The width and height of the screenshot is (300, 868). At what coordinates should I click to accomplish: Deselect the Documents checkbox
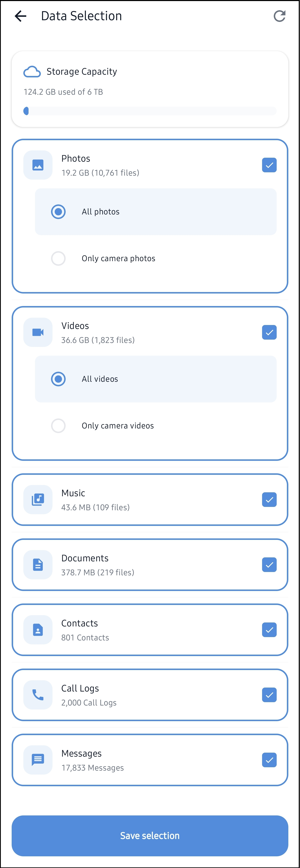(x=269, y=564)
